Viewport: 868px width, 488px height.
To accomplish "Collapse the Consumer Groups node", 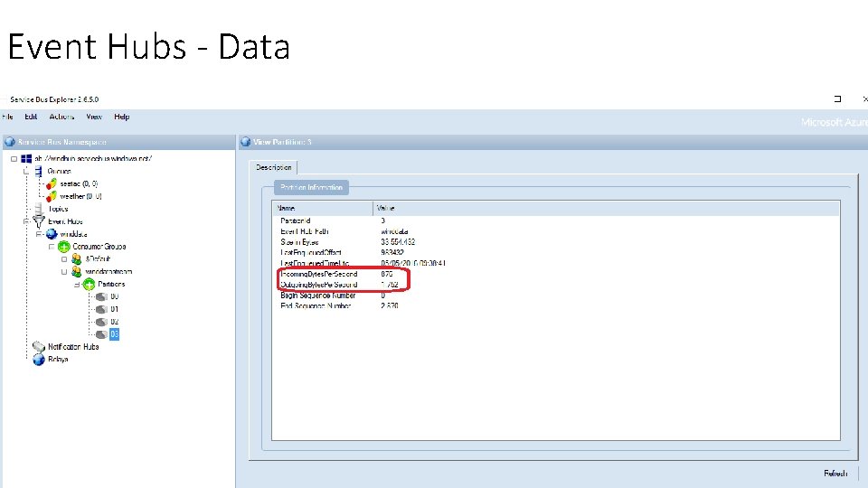I will pyautogui.click(x=52, y=247).
